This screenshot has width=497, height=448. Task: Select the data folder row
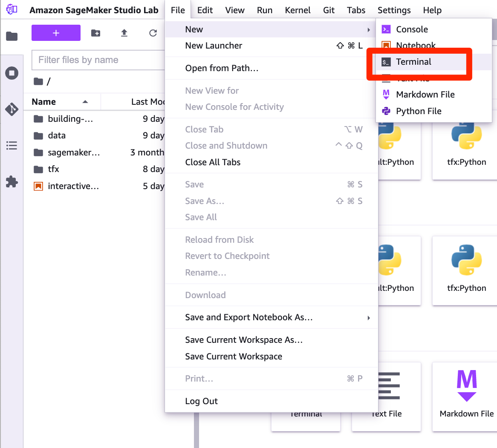coord(95,135)
